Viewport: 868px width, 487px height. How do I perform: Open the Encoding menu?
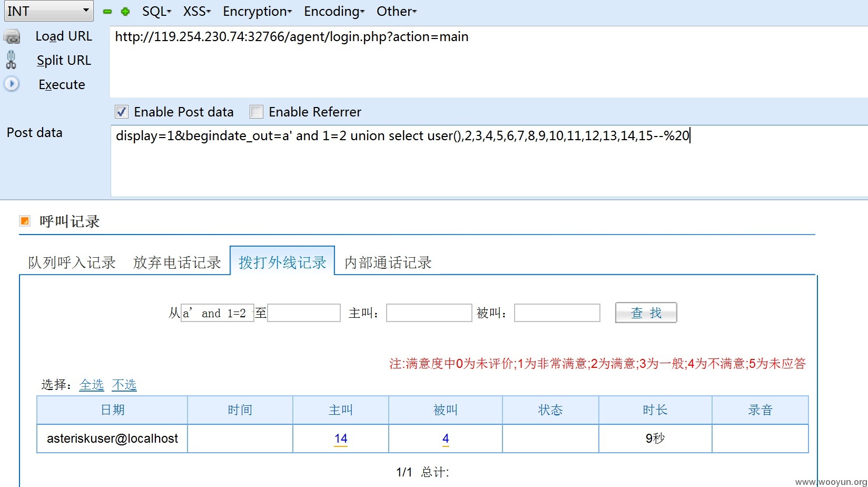click(x=334, y=12)
